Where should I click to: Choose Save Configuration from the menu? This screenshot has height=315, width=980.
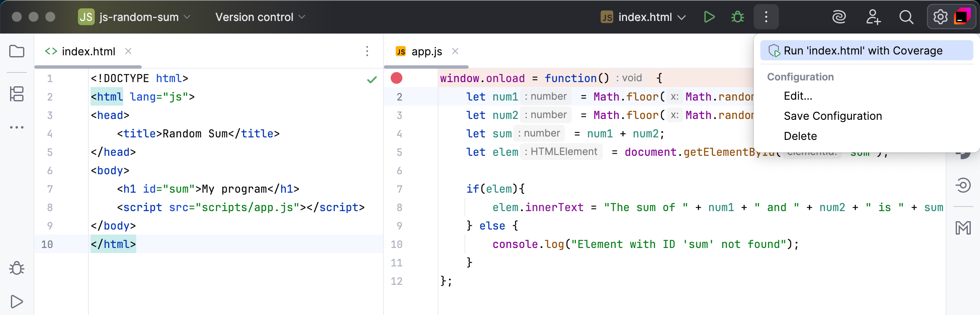point(832,116)
